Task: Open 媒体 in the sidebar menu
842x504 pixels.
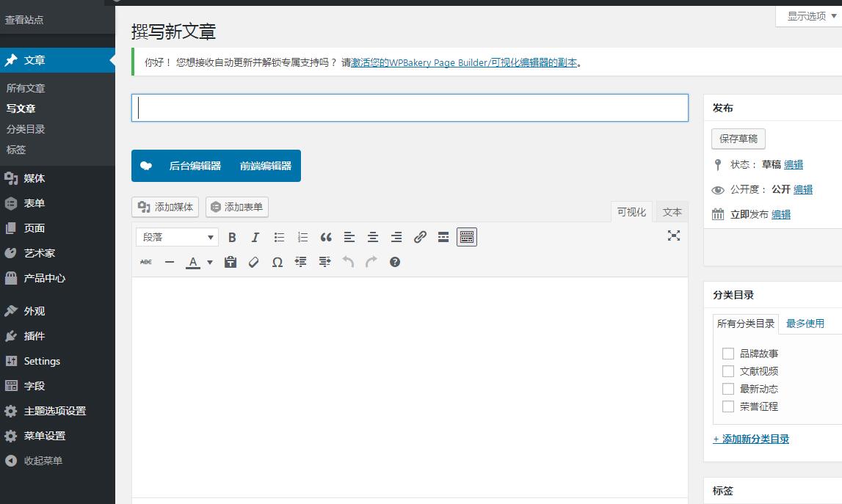Action: pyautogui.click(x=35, y=178)
